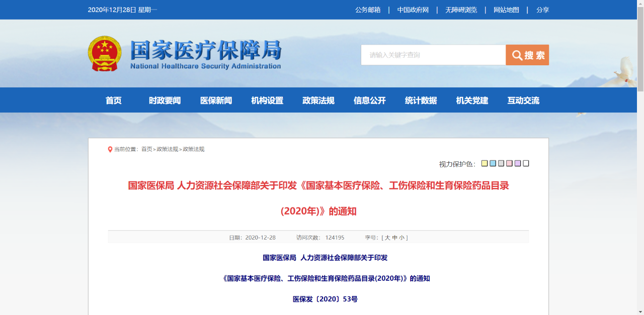
Task: Open the 中国政府网 link in top bar
Action: click(413, 10)
